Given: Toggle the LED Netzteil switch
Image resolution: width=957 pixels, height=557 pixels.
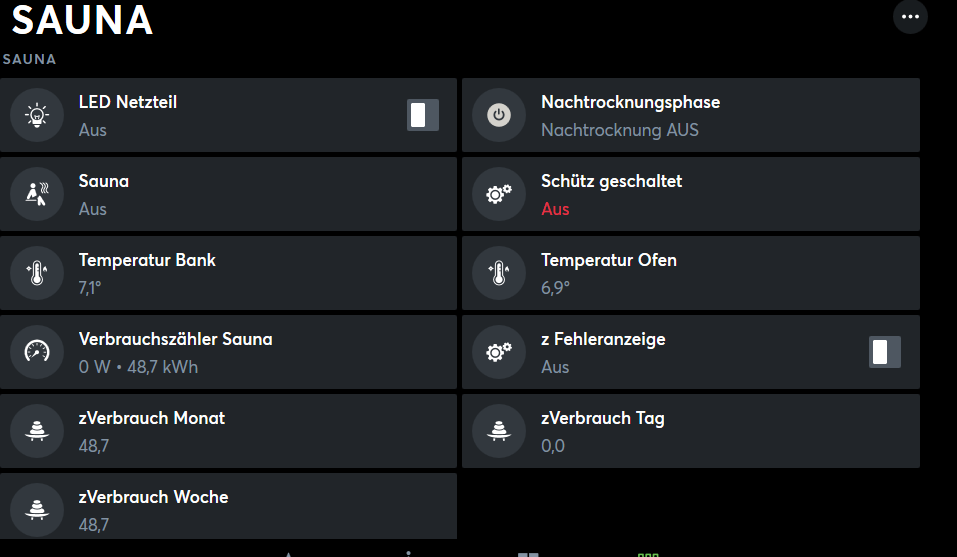Looking at the screenshot, I should click(x=423, y=115).
